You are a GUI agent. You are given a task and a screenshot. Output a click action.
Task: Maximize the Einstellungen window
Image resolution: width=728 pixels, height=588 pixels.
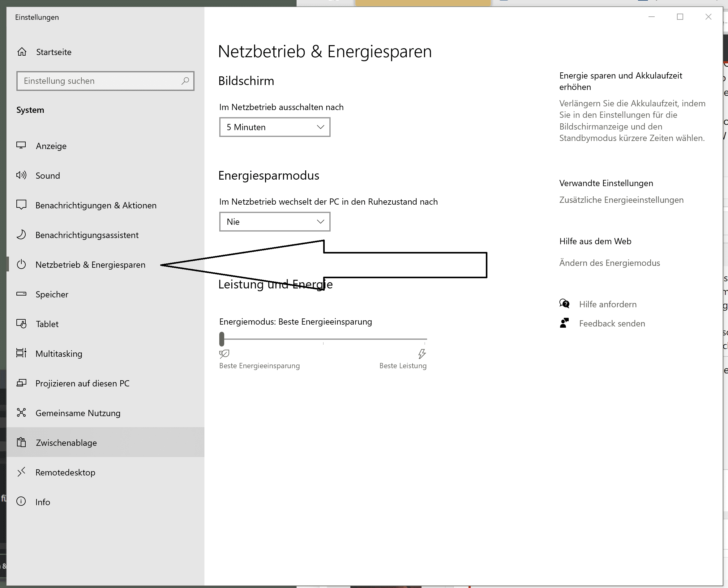pos(680,17)
